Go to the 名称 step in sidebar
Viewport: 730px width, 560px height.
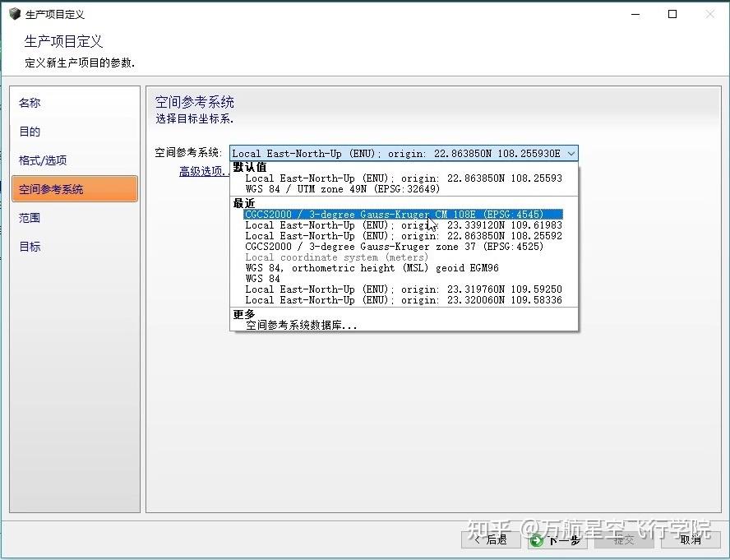point(30,103)
